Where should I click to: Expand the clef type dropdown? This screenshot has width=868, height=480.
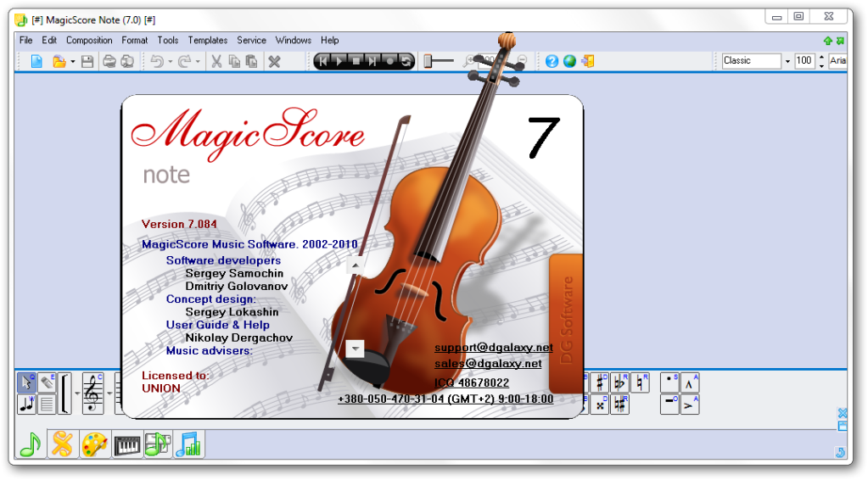(x=109, y=393)
